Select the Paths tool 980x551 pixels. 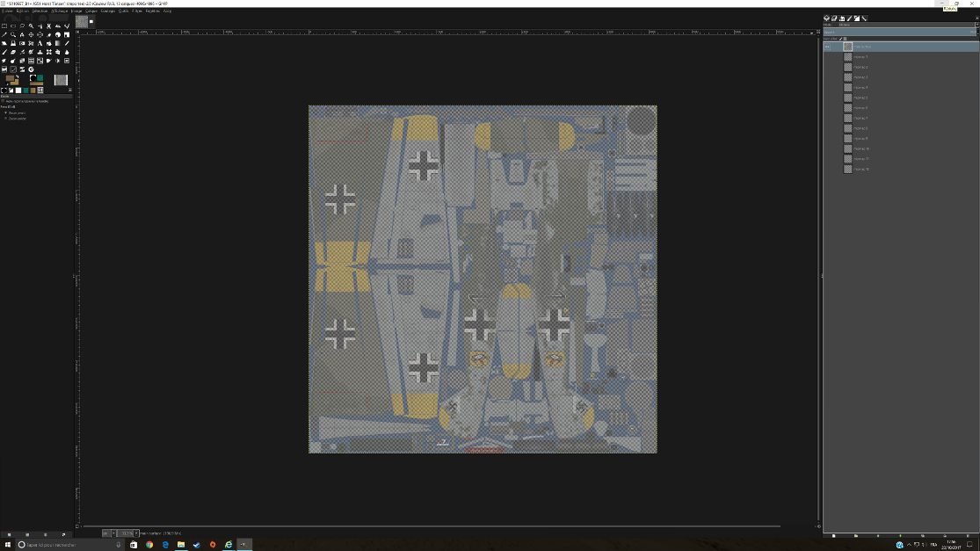tap(67, 26)
